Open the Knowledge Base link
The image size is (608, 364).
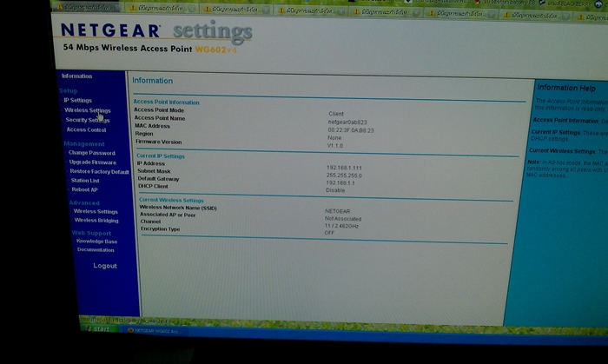click(96, 242)
